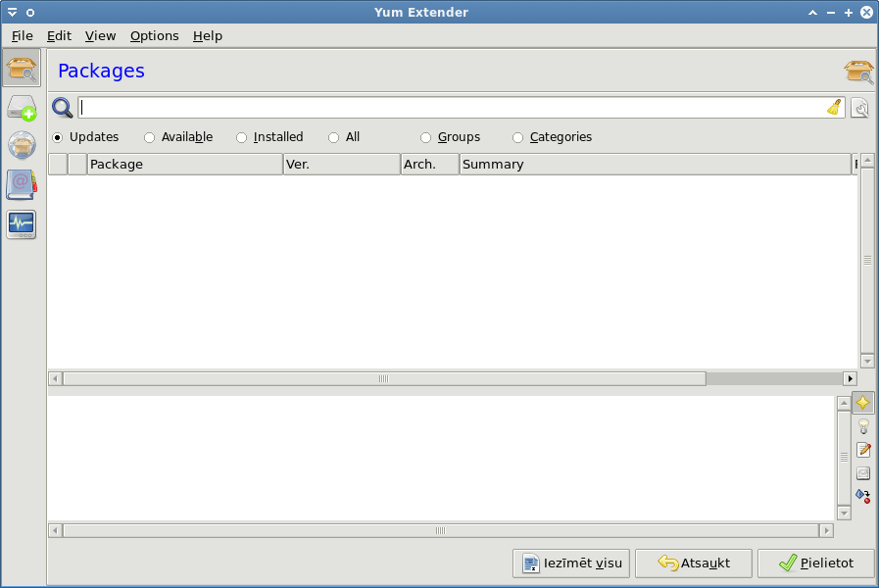879x588 pixels.
Task: Click the magnifying glass search icon
Action: (x=62, y=107)
